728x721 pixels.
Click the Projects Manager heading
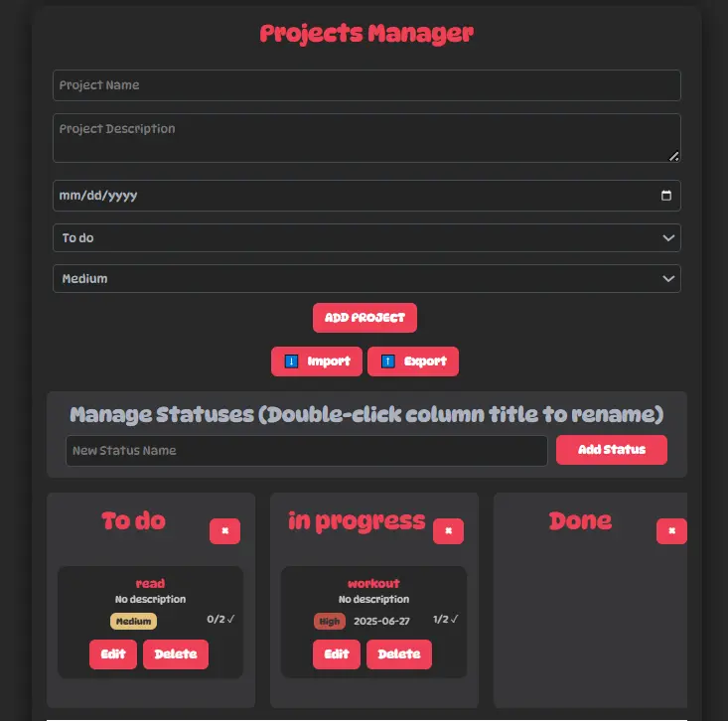[x=366, y=34]
